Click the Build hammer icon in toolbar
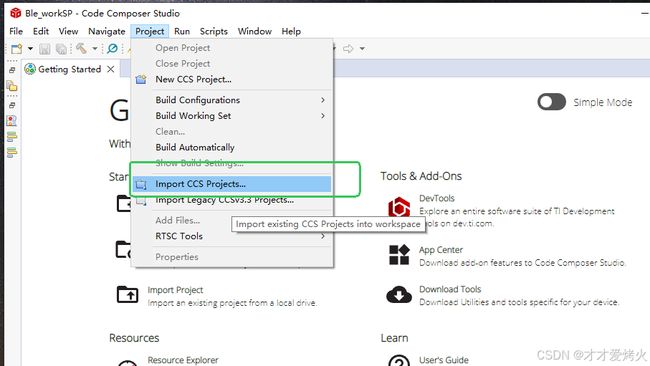The image size is (650, 366). click(x=81, y=48)
